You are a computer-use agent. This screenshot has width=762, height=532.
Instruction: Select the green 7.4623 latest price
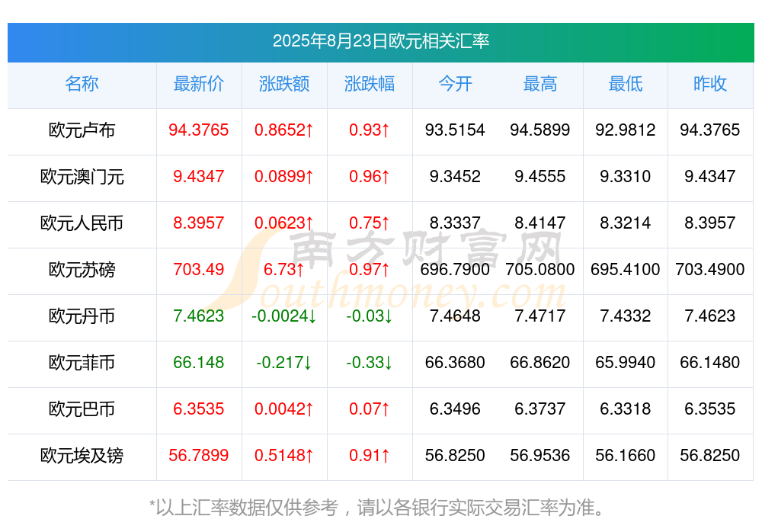[x=198, y=316]
